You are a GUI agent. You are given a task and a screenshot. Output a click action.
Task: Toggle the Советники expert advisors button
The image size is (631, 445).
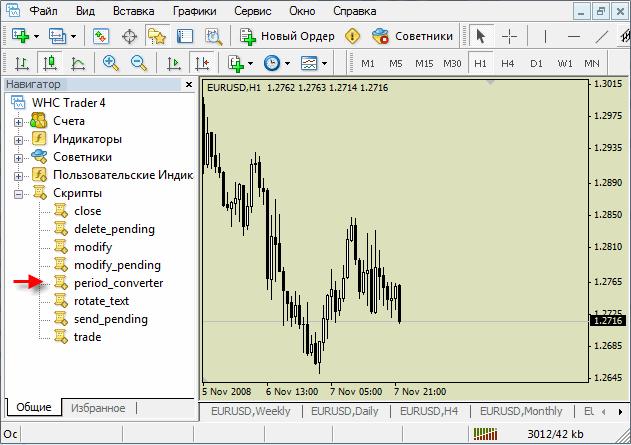412,36
